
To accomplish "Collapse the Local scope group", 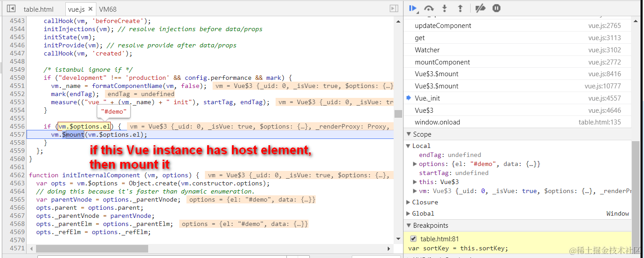I will 408,146.
